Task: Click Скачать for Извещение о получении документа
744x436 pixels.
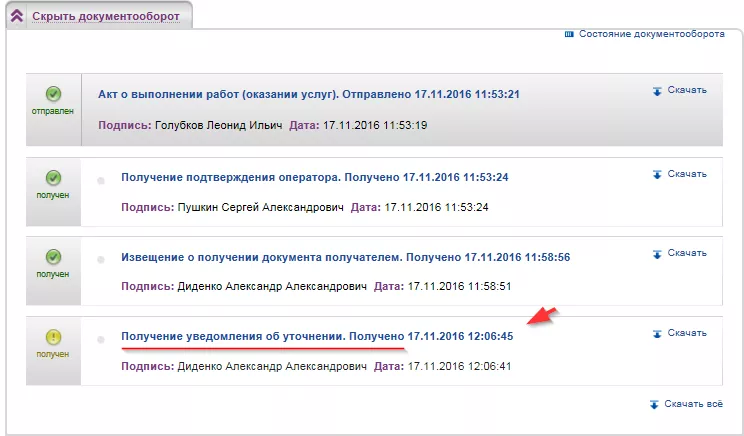Action: pos(687,253)
